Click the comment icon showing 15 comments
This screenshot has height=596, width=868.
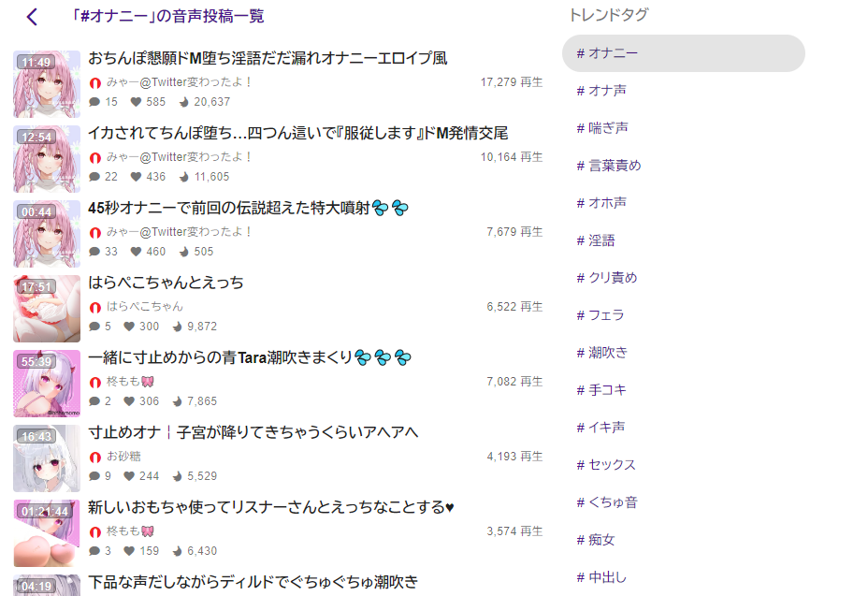coord(94,102)
